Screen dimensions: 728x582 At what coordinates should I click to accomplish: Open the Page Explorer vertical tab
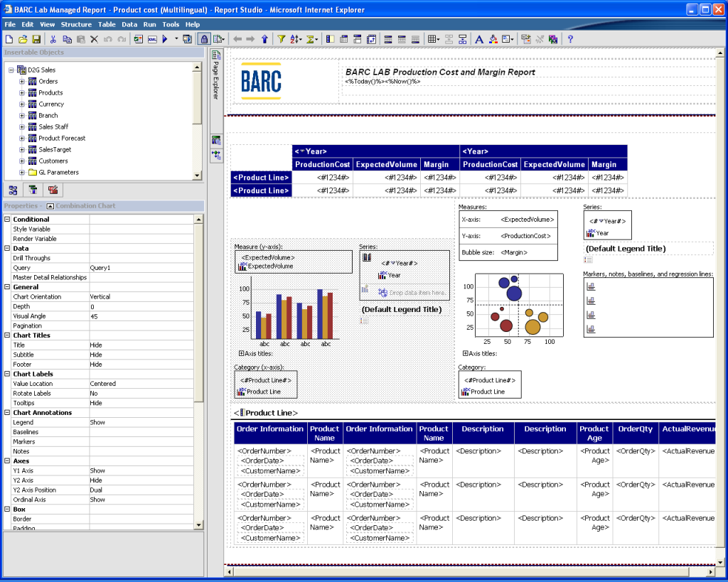coord(216,74)
